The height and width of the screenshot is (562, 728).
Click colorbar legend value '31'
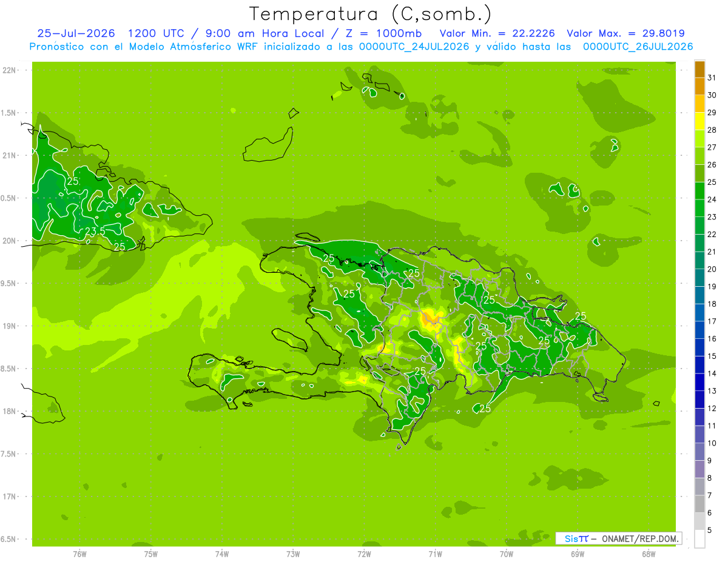712,77
